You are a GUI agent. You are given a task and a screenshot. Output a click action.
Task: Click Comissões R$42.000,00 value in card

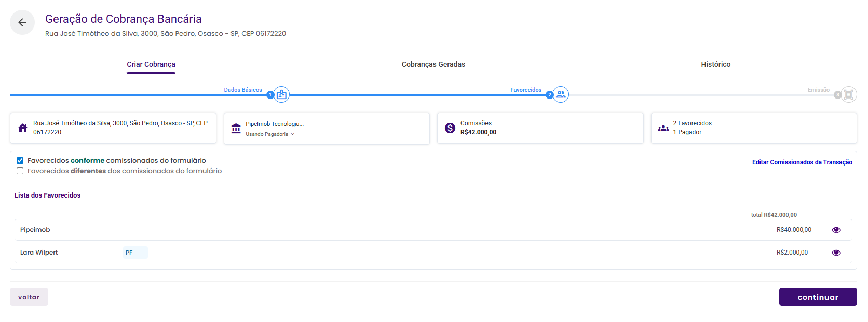coord(478,132)
